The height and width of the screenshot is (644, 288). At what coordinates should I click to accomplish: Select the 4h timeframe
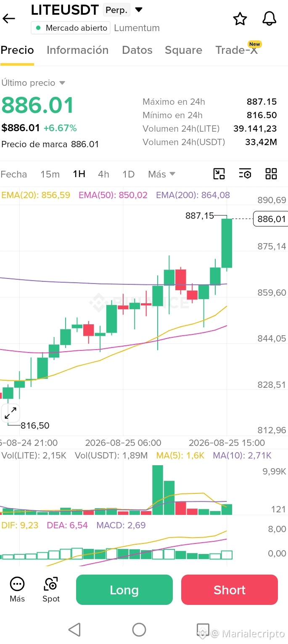[103, 174]
